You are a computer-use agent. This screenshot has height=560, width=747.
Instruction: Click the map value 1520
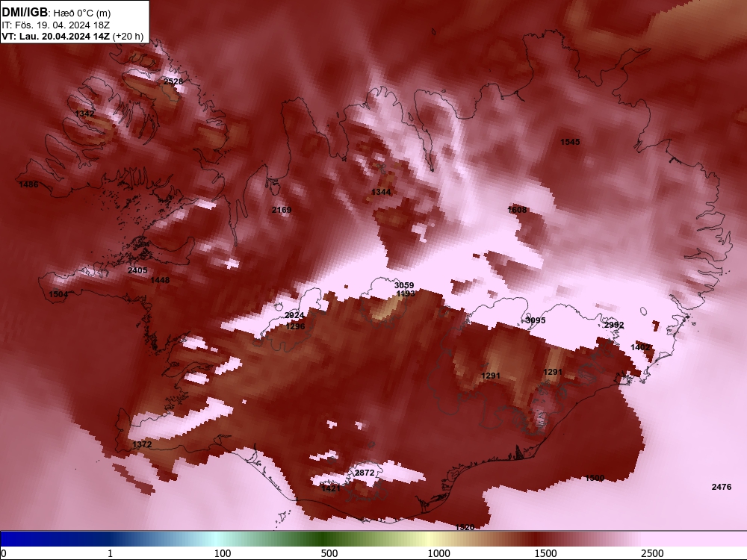pos(465,526)
